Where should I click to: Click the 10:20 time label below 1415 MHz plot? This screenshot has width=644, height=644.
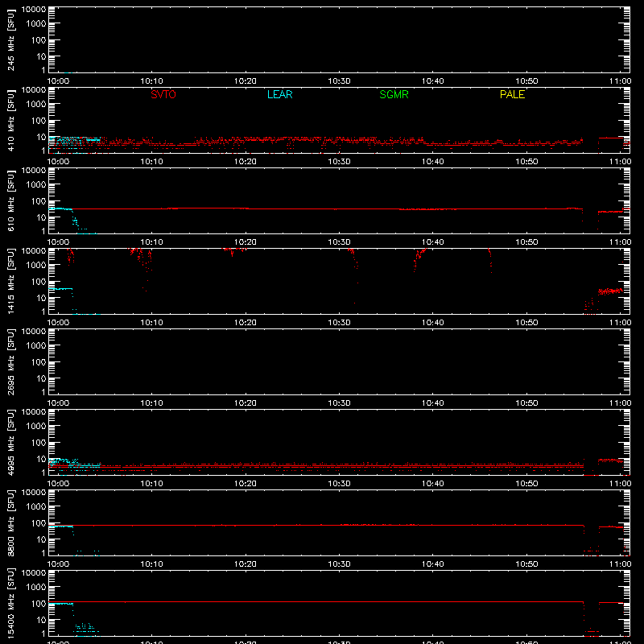[246, 323]
